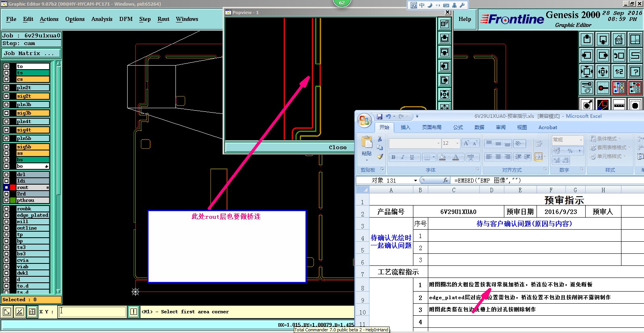644x333 pixels.
Task: Click the red color swatch beside rout
Action: coord(13,187)
